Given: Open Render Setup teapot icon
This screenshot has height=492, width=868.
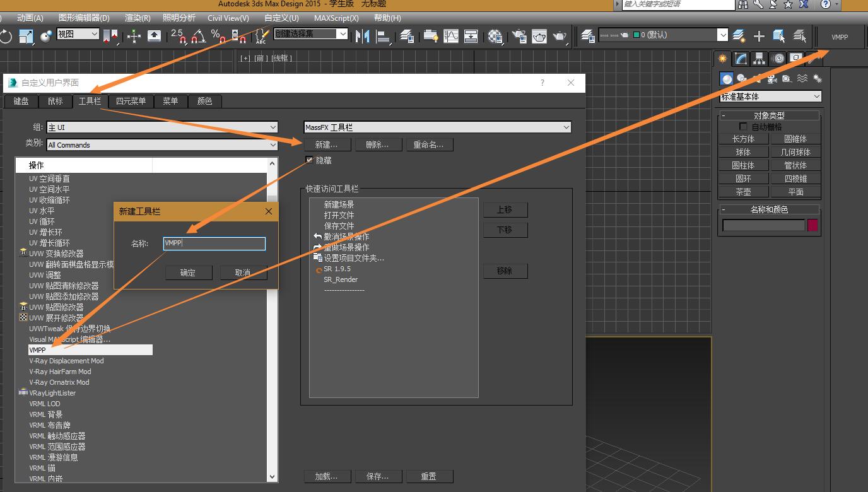Looking at the screenshot, I should [519, 36].
